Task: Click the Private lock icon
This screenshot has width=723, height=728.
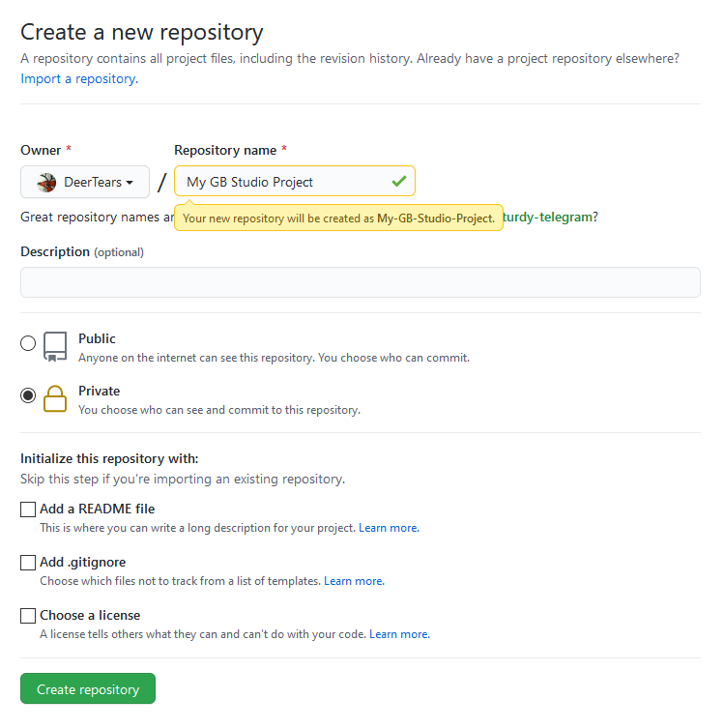Action: [55, 399]
